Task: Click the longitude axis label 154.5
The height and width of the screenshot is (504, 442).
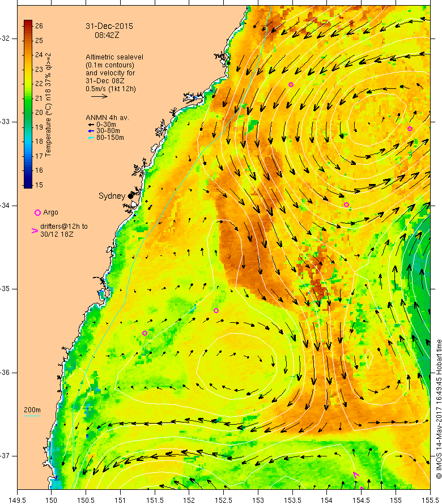Action: coord(362,500)
